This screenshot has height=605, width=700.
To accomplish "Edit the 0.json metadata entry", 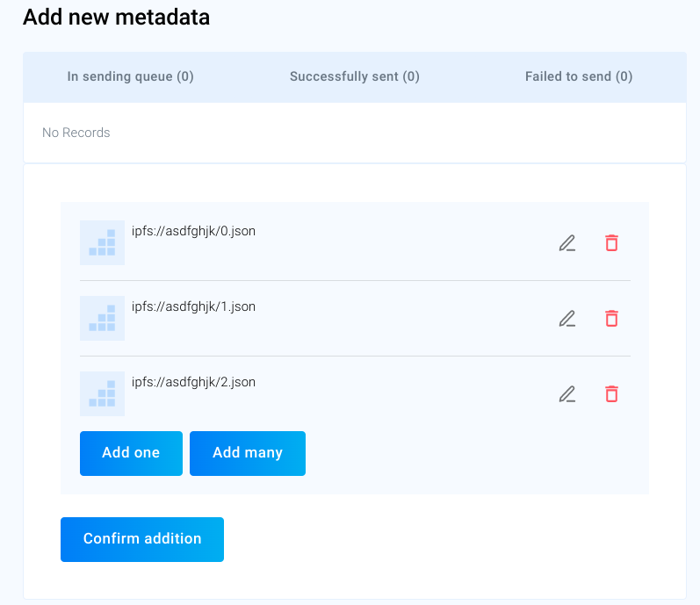I will tap(567, 243).
